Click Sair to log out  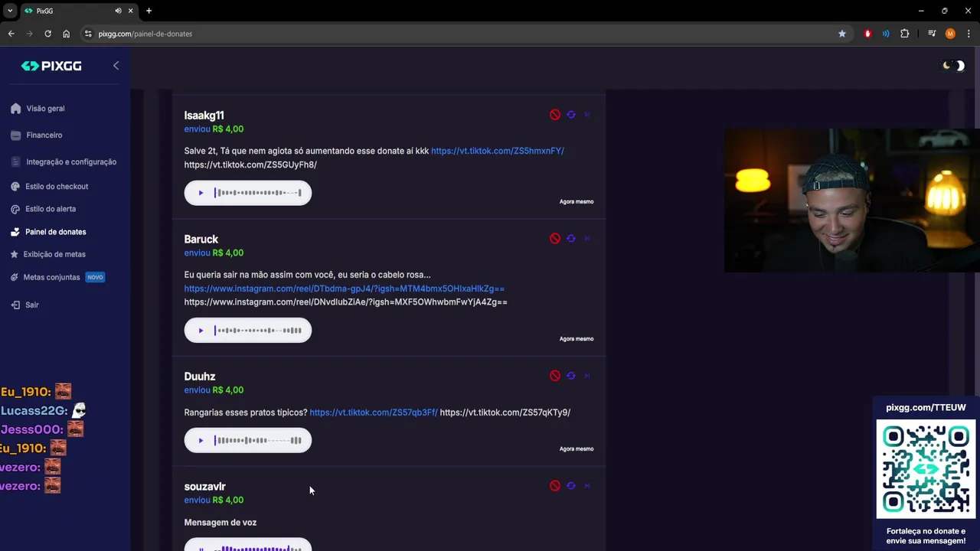tap(25, 305)
